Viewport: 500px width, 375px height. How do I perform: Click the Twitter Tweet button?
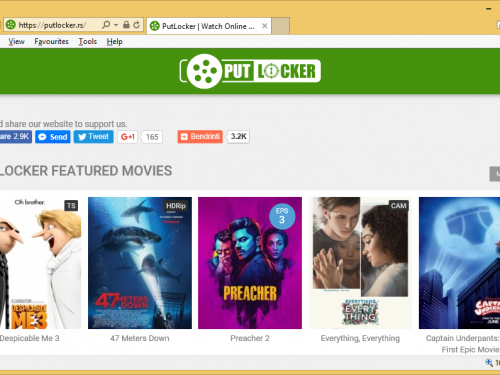(94, 137)
